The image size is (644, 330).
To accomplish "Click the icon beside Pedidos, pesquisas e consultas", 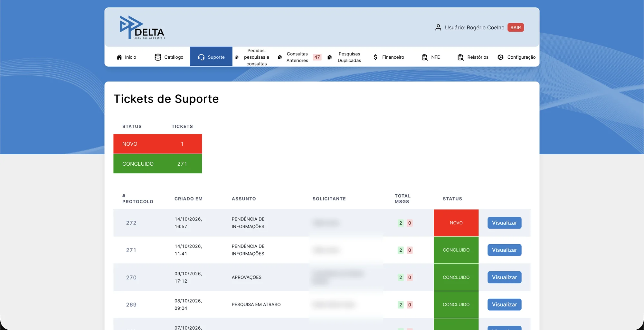I will point(237,57).
